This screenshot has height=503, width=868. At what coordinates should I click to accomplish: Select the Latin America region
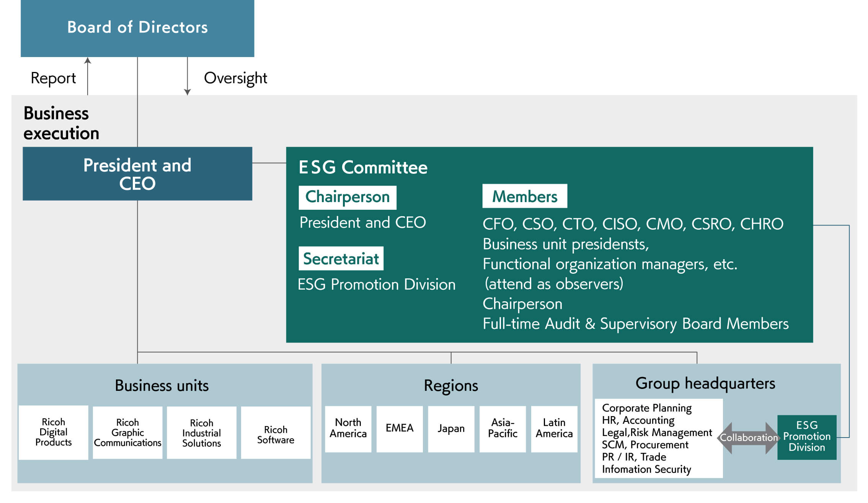tap(554, 428)
